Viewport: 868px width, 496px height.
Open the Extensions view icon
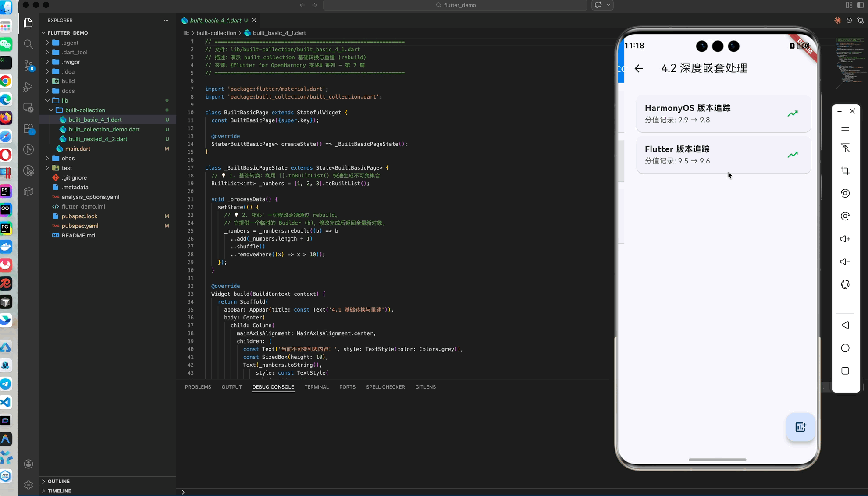tap(28, 129)
